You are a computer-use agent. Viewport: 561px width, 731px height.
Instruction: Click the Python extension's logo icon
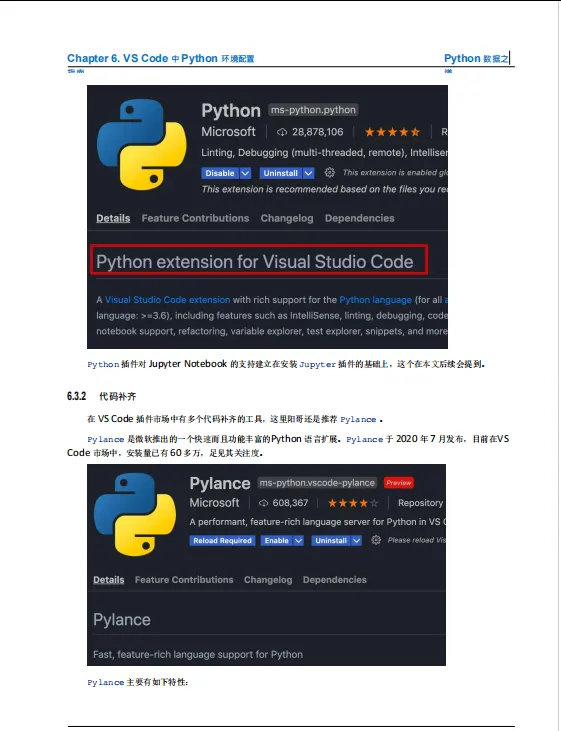tap(142, 145)
